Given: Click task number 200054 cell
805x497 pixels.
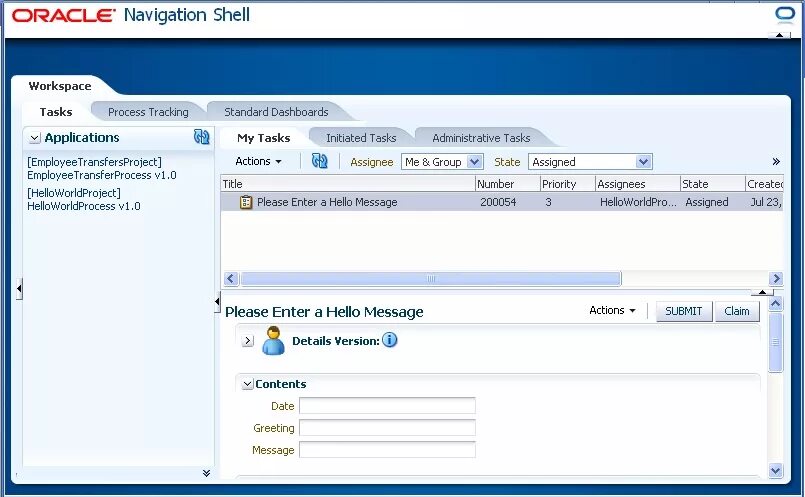Looking at the screenshot, I should tap(498, 202).
